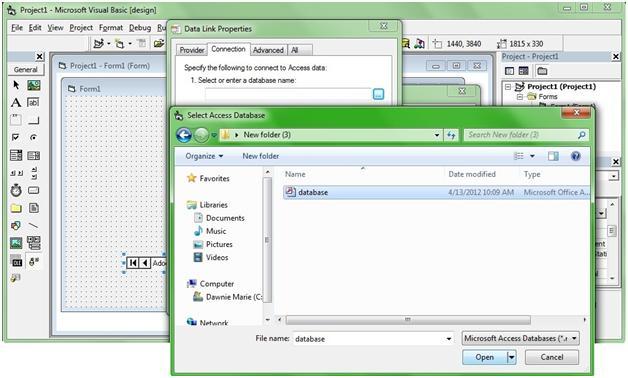This screenshot has width=628, height=378.
Task: Select the Frame control tool
Action: click(x=16, y=120)
